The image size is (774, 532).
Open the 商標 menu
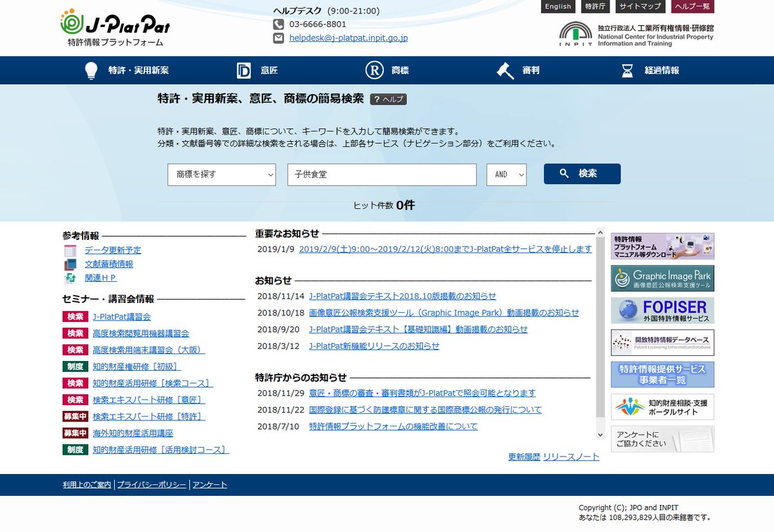400,70
